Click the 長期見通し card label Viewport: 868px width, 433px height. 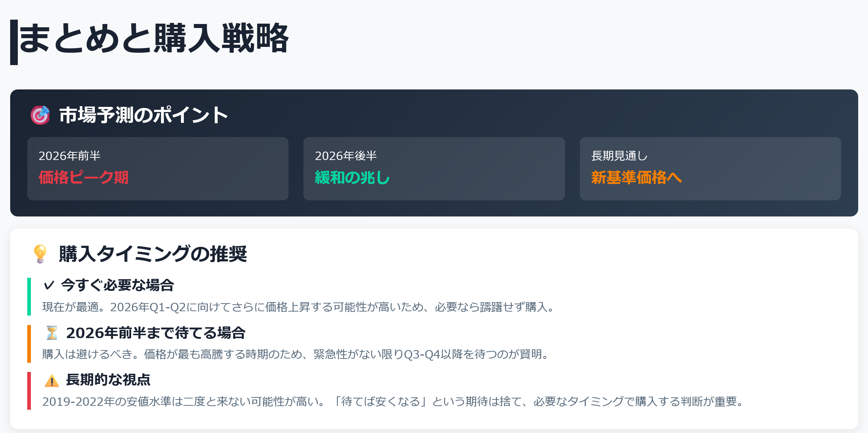click(619, 156)
